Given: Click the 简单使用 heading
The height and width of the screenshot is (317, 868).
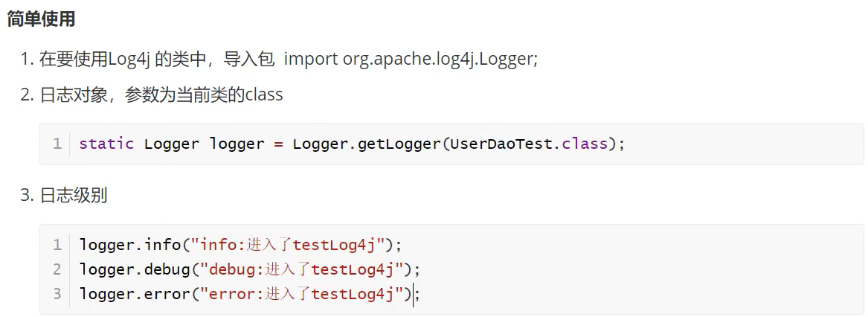Looking at the screenshot, I should (x=41, y=19).
